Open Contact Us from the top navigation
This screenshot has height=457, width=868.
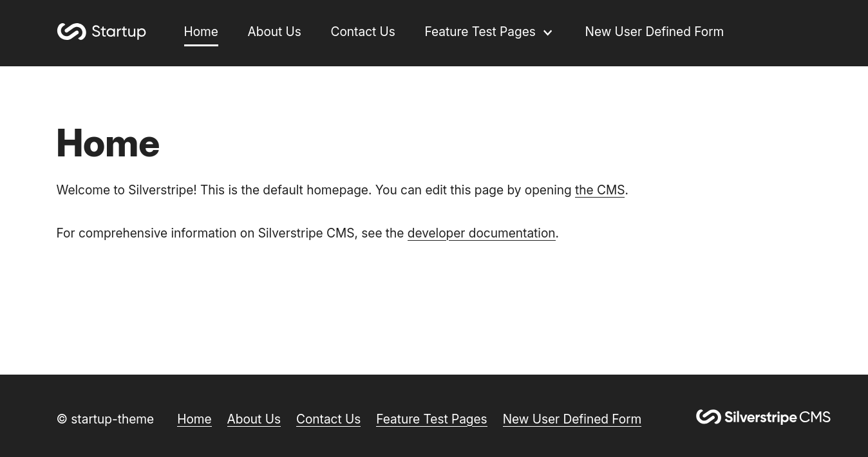click(x=363, y=32)
